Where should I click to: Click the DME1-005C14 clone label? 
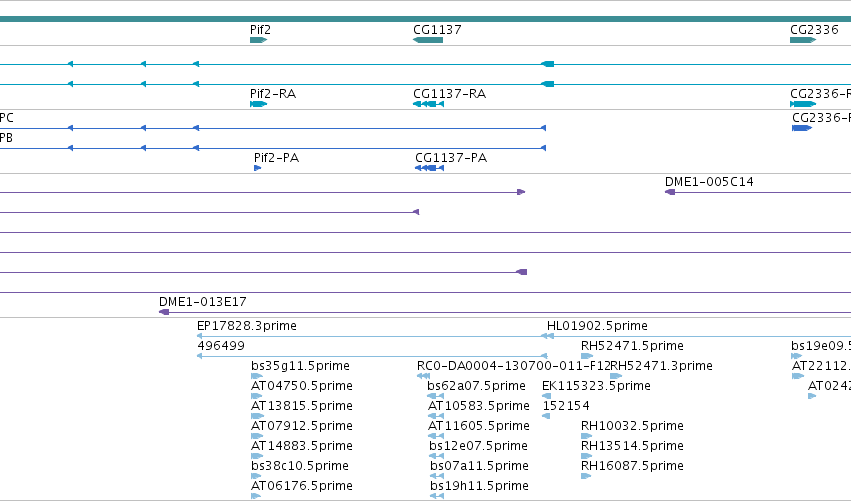(x=709, y=182)
